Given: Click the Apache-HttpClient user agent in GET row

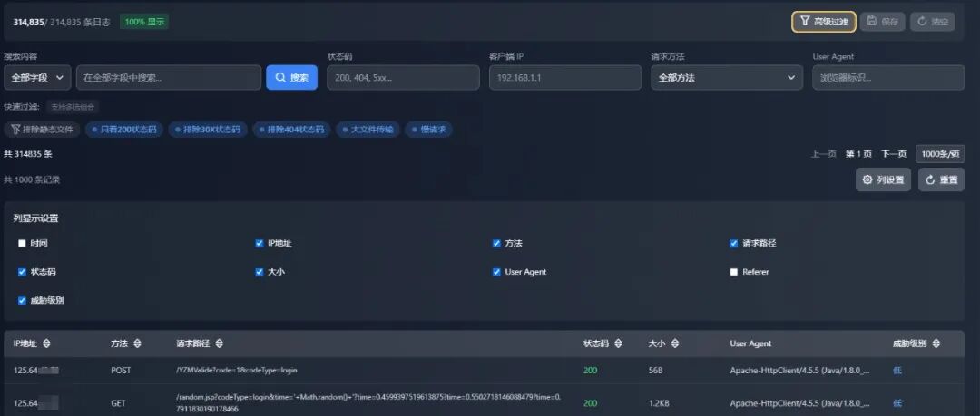Looking at the screenshot, I should pyautogui.click(x=799, y=403).
